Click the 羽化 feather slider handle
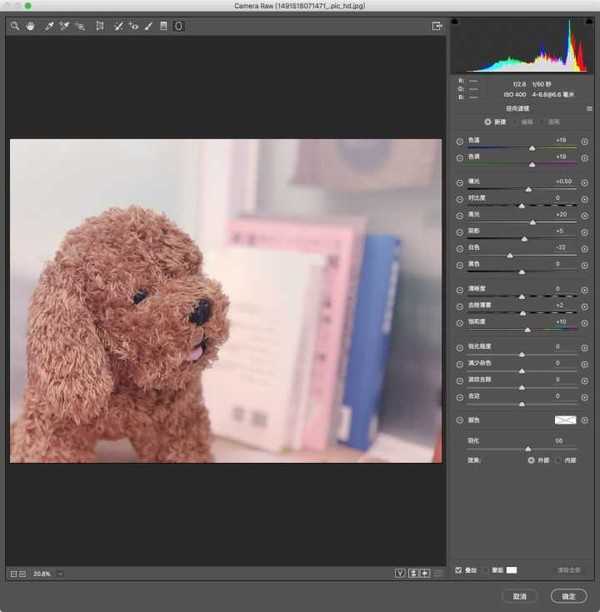This screenshot has height=612, width=600. (528, 449)
